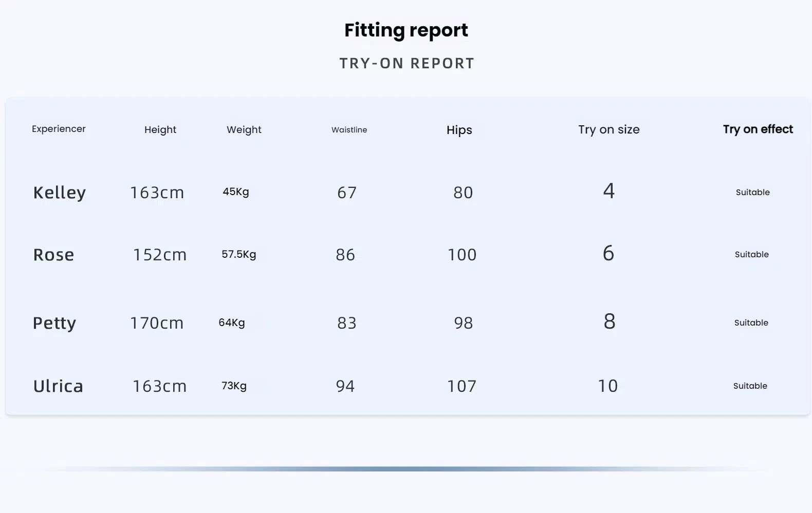Click the Experiencer column header
The height and width of the screenshot is (513, 812).
tap(59, 129)
